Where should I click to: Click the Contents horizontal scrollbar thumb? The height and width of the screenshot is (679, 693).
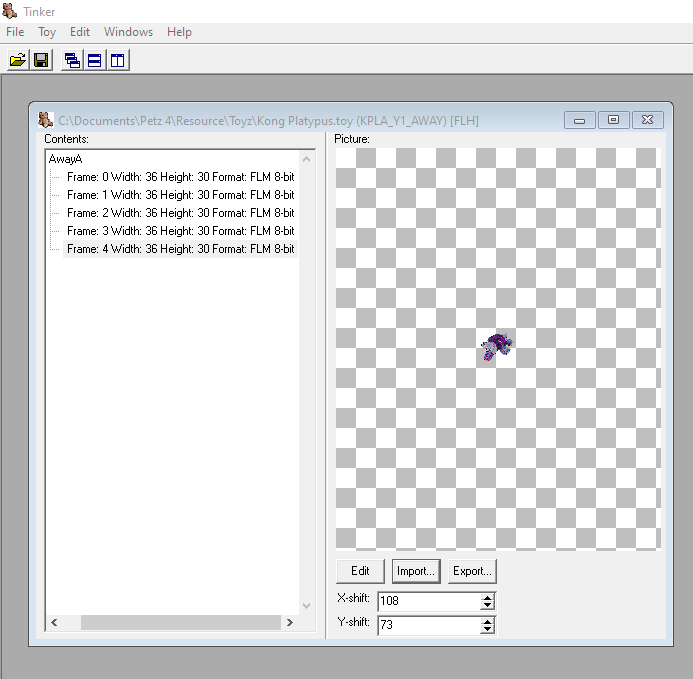coord(181,622)
